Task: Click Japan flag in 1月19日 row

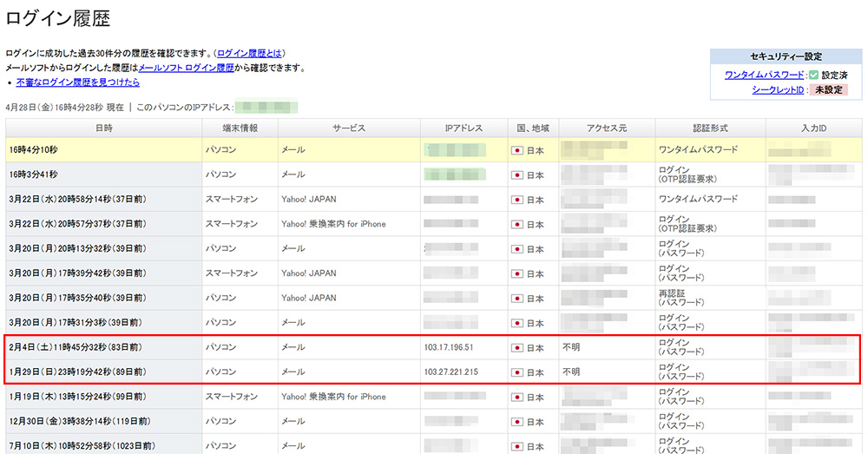Action: [x=517, y=397]
